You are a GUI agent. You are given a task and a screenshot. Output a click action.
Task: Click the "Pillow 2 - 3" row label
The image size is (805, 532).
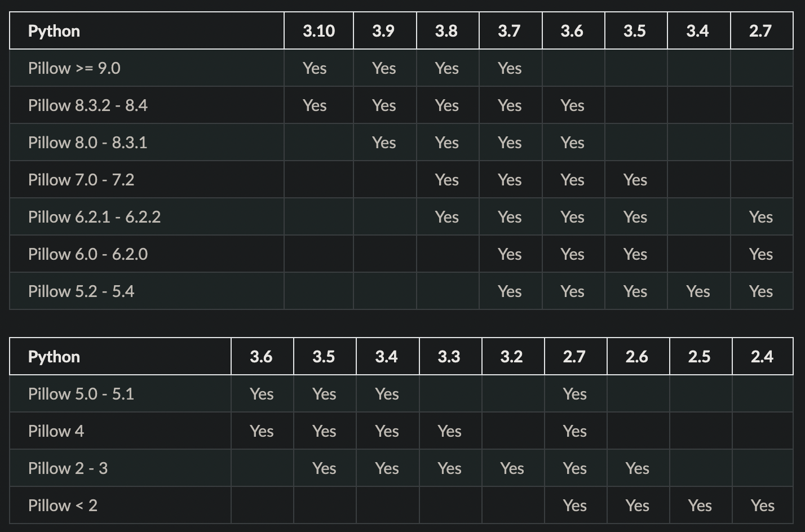(68, 468)
